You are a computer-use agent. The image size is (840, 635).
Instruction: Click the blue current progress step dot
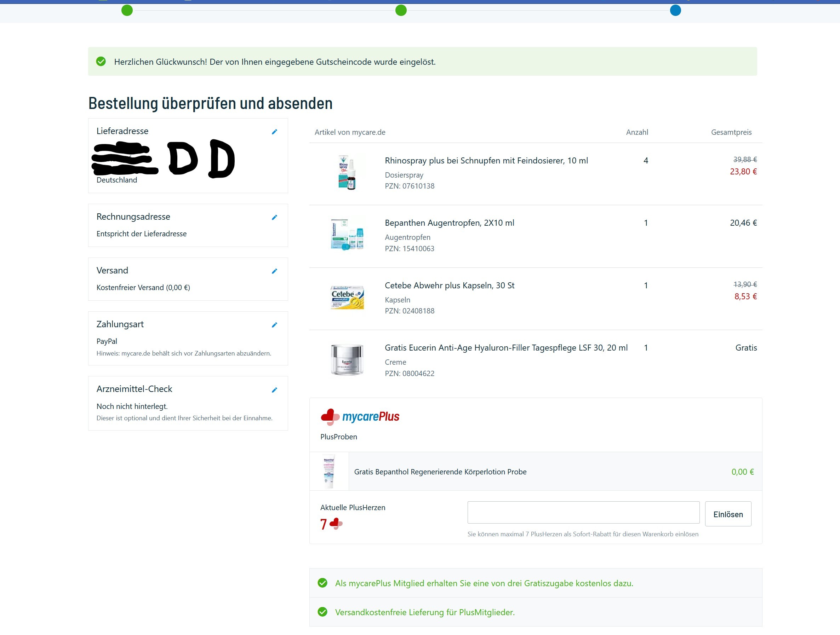pyautogui.click(x=675, y=11)
